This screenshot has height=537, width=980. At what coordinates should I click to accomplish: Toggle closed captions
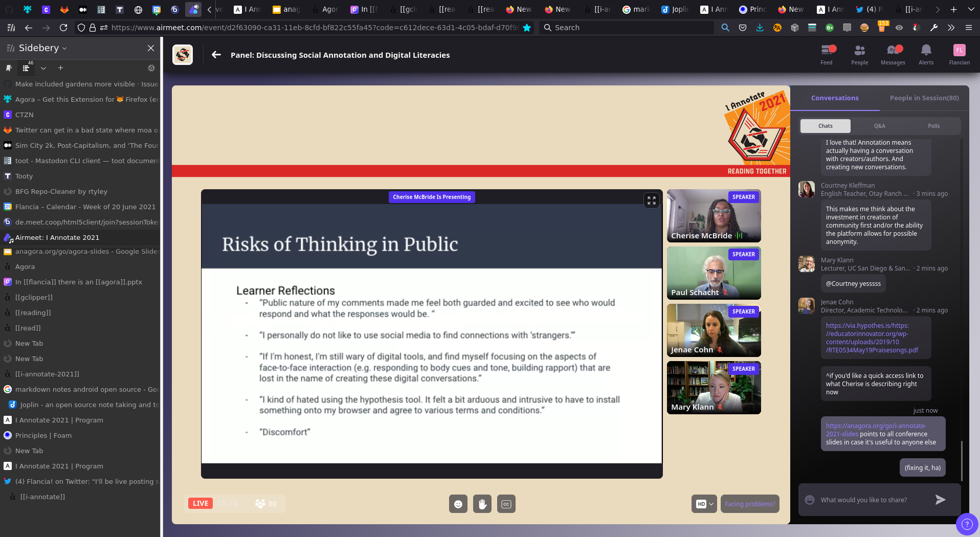point(506,504)
